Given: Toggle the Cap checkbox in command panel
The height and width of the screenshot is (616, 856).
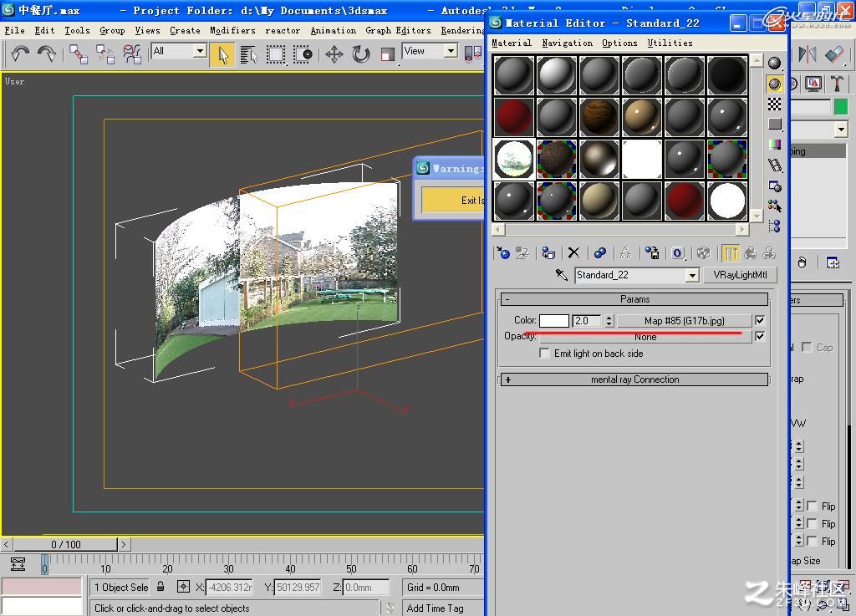Looking at the screenshot, I should pos(807,347).
